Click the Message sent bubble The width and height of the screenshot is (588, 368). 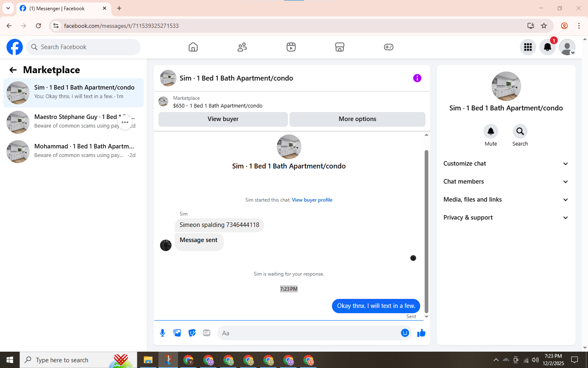pos(199,242)
